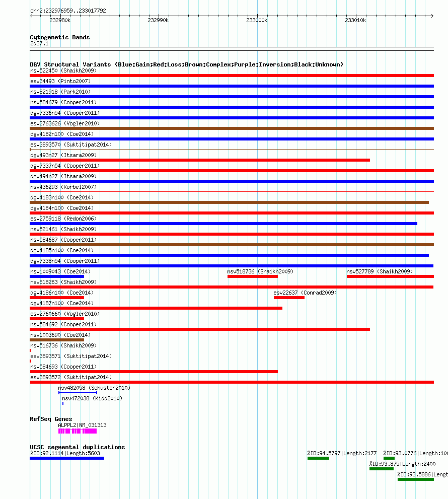Select dgv4185n100 (Coe2014) label
This screenshot has width=448, height=499.
[x=62, y=250]
